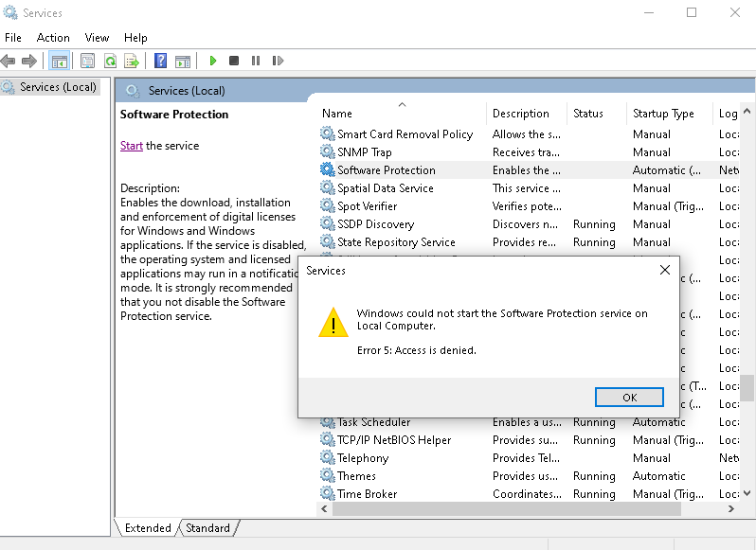Click the horizontal scrollbar right arrow
The width and height of the screenshot is (756, 550).
731,508
